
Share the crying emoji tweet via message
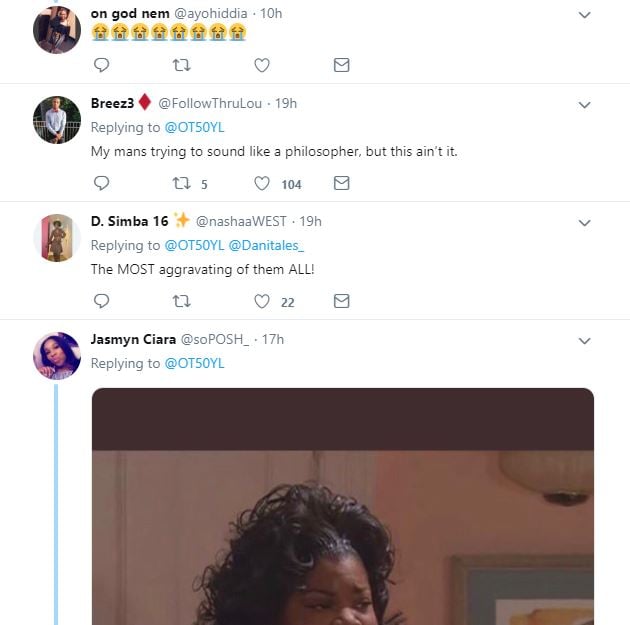pyautogui.click(x=342, y=65)
